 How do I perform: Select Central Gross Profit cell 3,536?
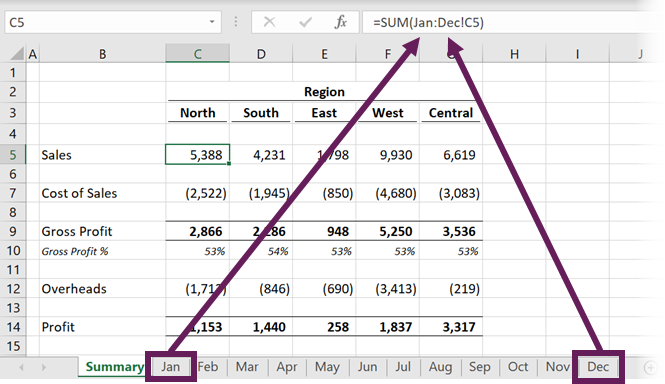click(451, 231)
